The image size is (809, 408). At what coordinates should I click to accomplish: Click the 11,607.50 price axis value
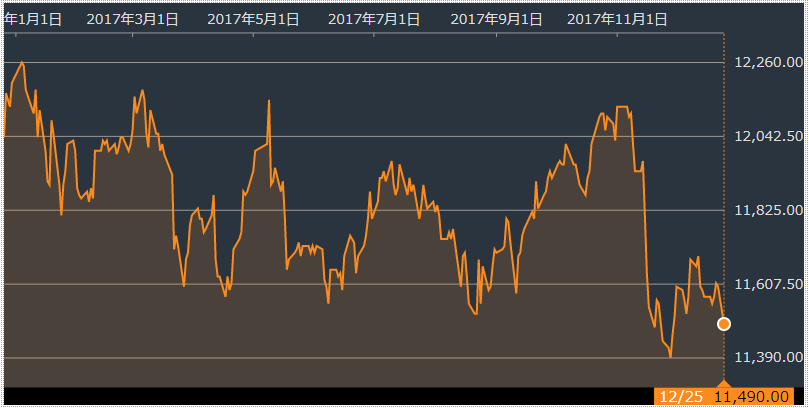click(769, 284)
